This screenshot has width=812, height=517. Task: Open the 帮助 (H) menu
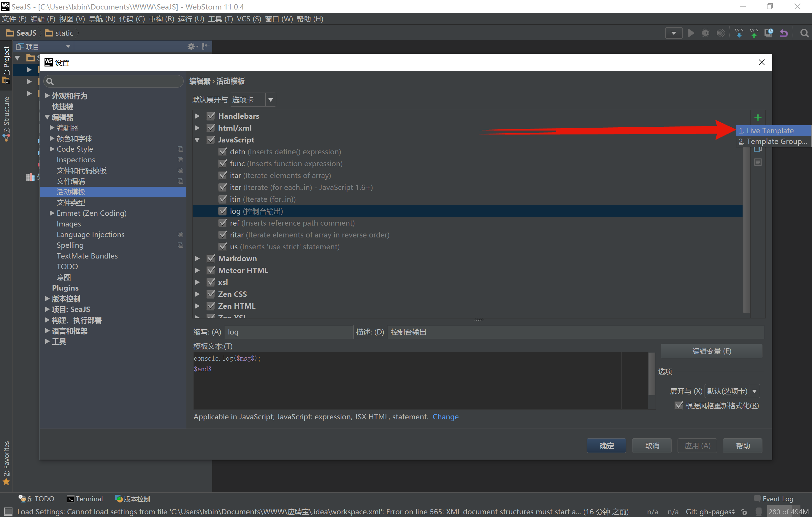point(310,19)
